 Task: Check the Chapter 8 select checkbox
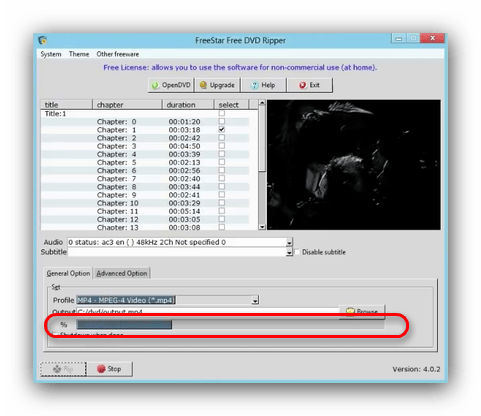pos(222,187)
